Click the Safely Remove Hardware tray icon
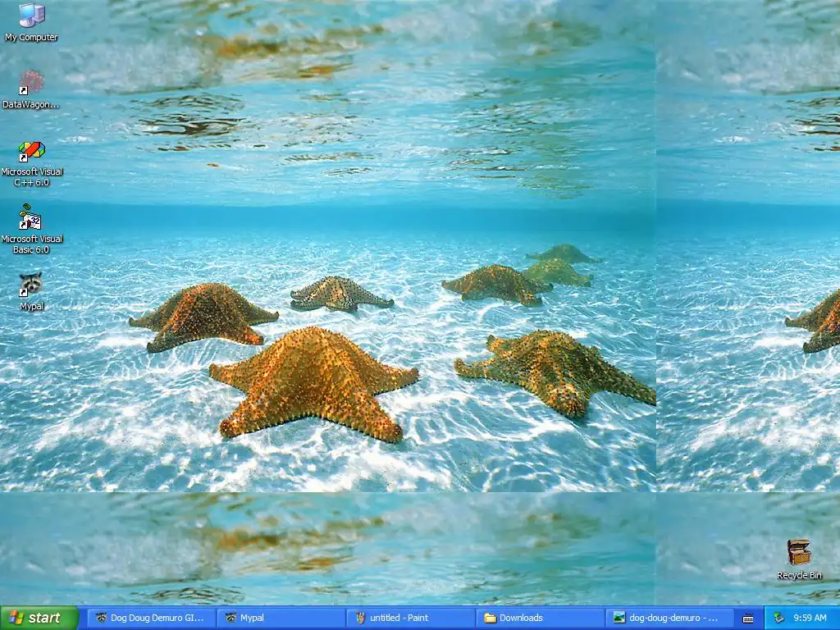Image resolution: width=840 pixels, height=630 pixels. 778,618
